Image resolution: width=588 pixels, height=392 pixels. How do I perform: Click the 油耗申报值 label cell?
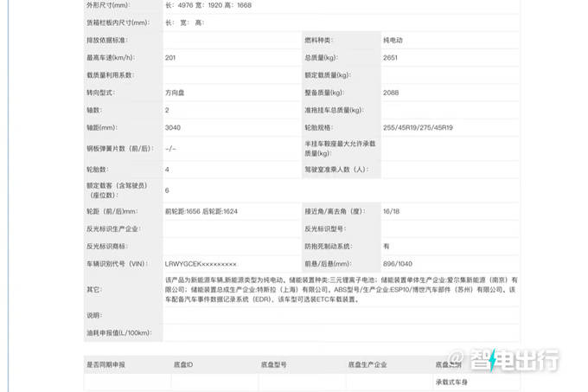point(118,331)
